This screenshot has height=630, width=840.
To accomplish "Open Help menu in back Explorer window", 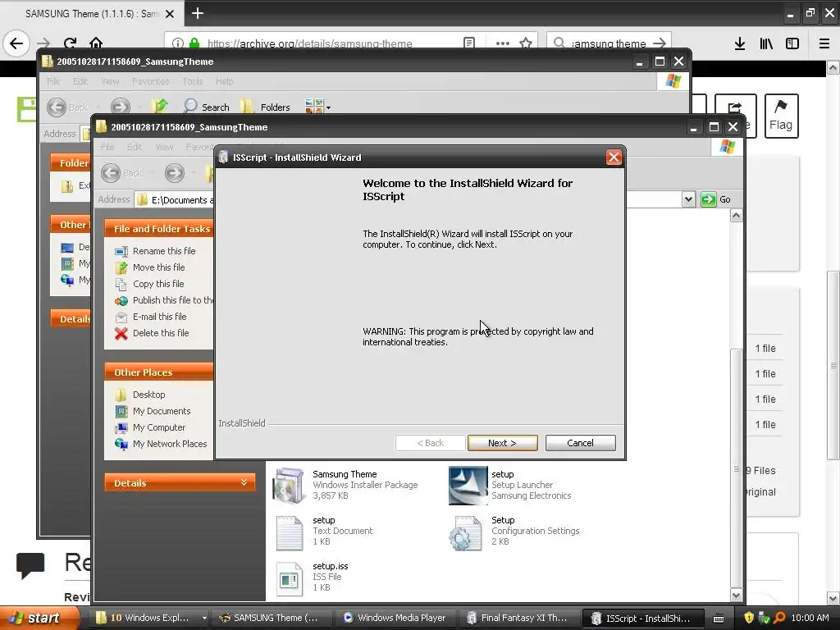I will [225, 81].
